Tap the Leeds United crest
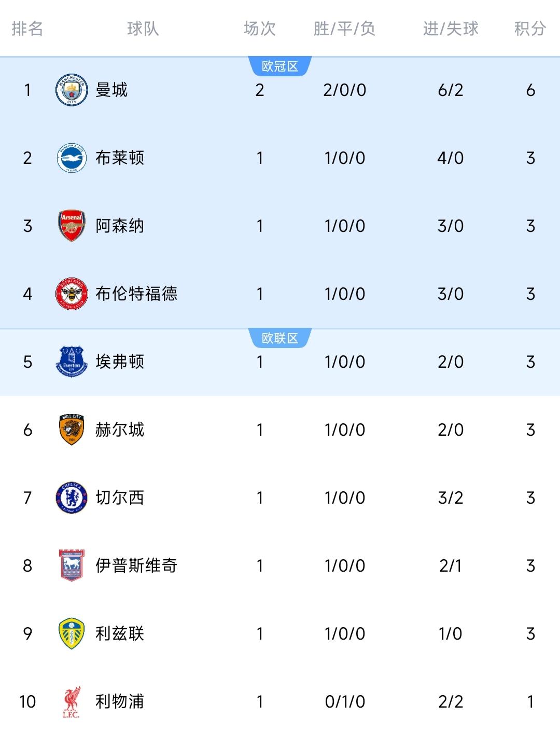The width and height of the screenshot is (560, 732). point(71,633)
